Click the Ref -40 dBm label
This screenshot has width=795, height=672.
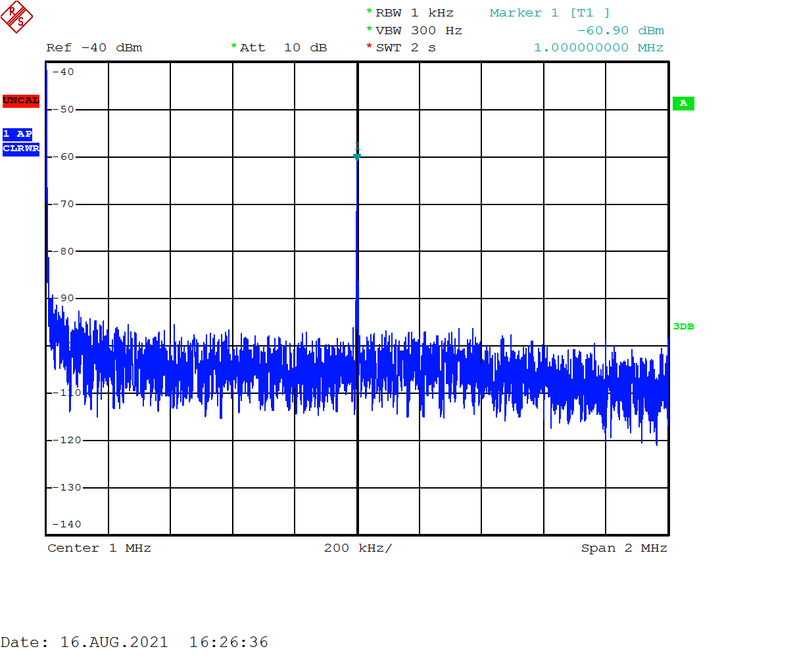point(94,47)
